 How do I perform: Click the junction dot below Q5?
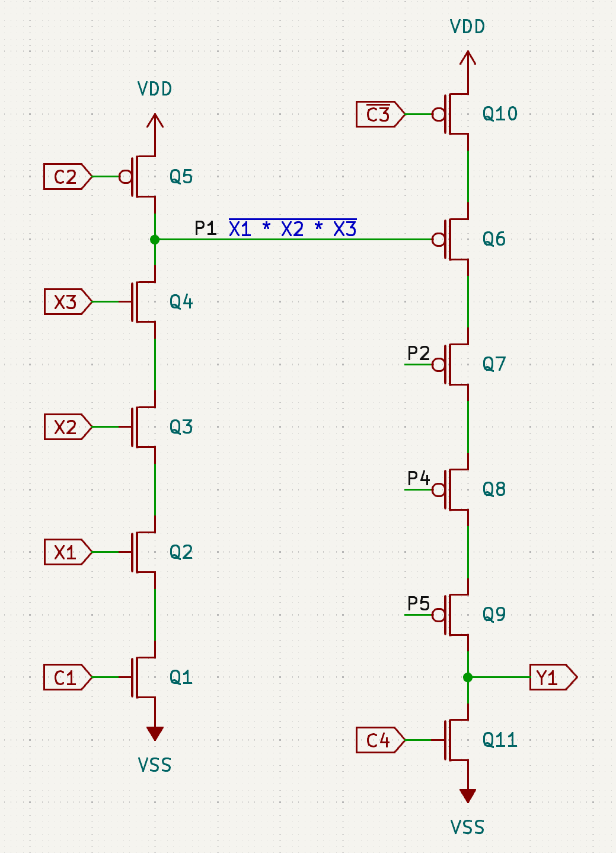pyautogui.click(x=155, y=240)
